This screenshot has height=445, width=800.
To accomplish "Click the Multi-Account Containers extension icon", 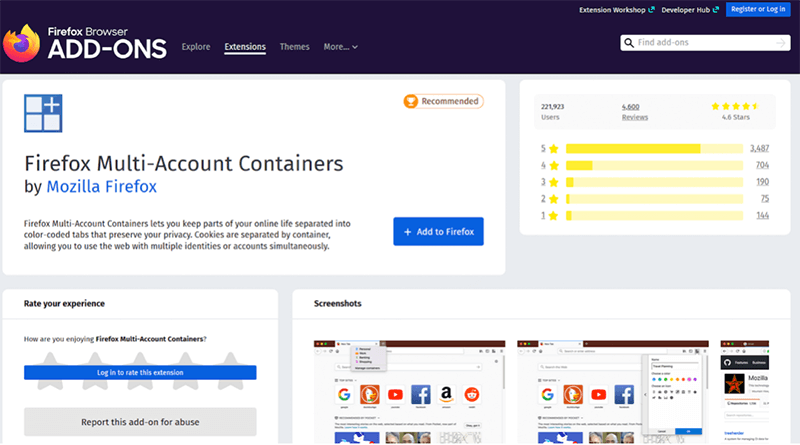I will pyautogui.click(x=43, y=113).
